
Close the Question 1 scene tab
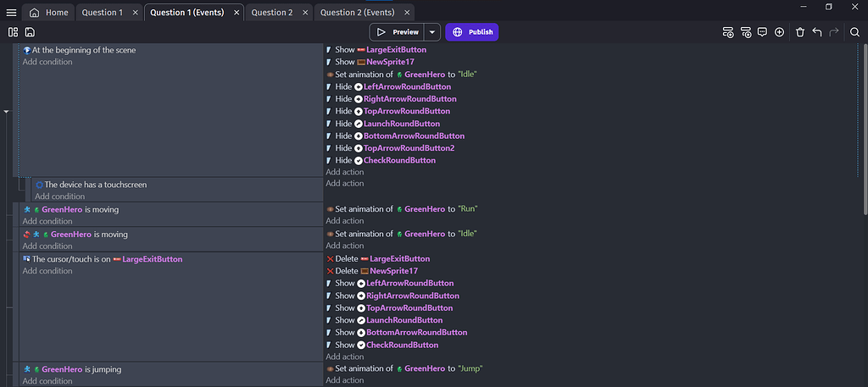pos(133,13)
